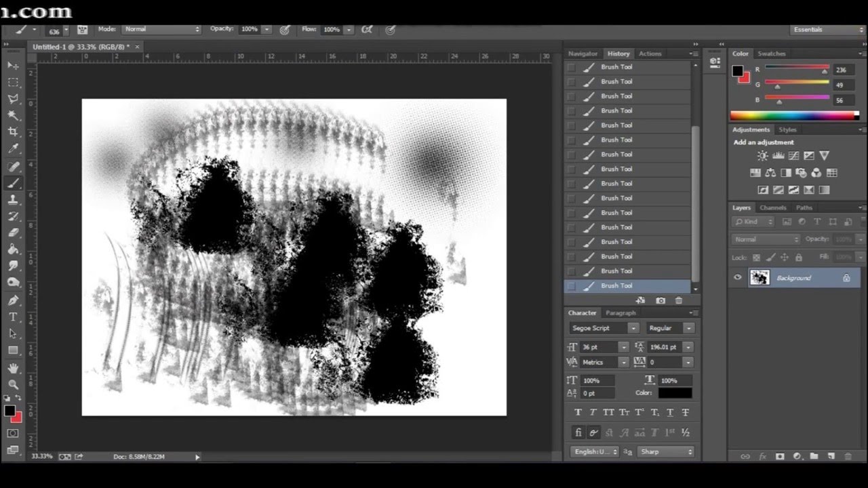The image size is (868, 488).
Task: Add layer mask in Layers panel
Action: (x=780, y=457)
